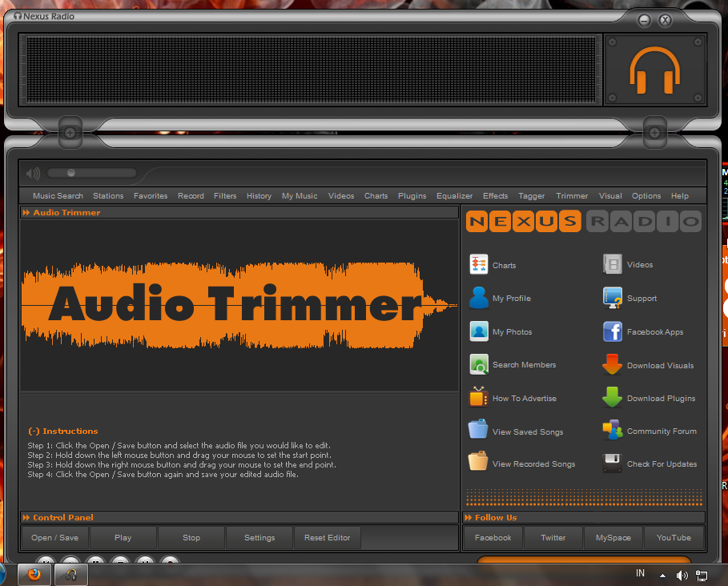This screenshot has width=728, height=586.
Task: Open the Visual menu
Action: (x=610, y=196)
